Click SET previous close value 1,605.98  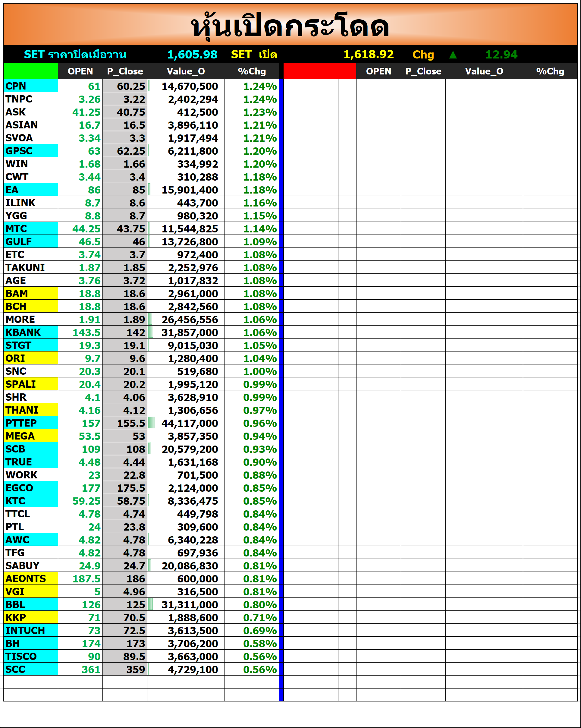(193, 54)
